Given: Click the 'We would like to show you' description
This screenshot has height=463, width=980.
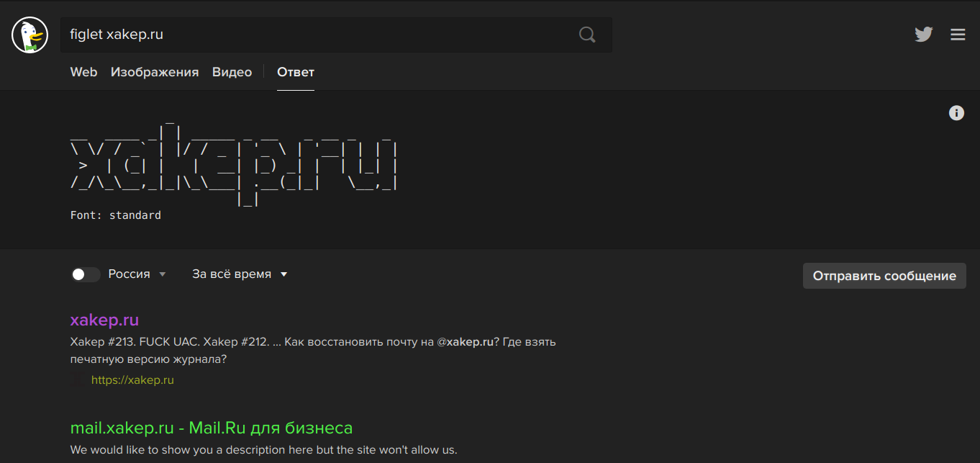Looking at the screenshot, I should (263, 450).
